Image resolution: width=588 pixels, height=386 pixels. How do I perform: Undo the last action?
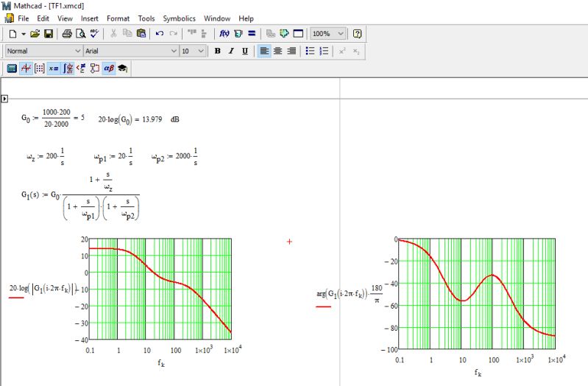(x=160, y=34)
